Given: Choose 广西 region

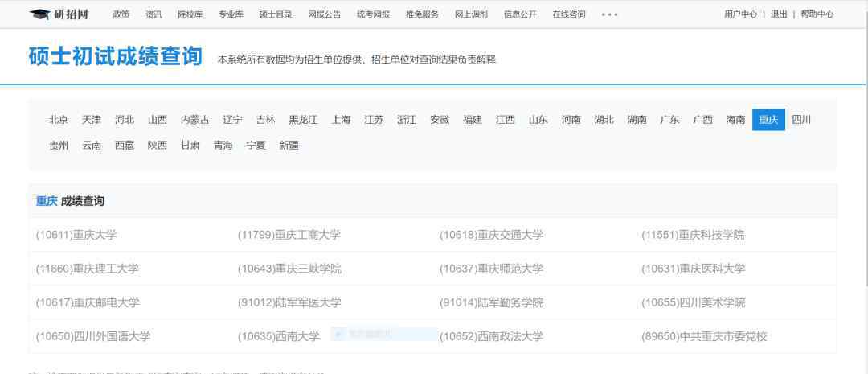Looking at the screenshot, I should coord(703,120).
